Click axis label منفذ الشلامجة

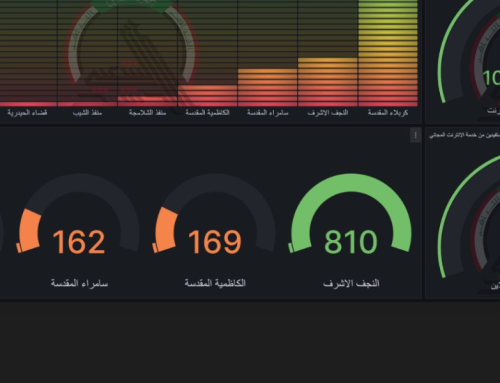point(147,113)
